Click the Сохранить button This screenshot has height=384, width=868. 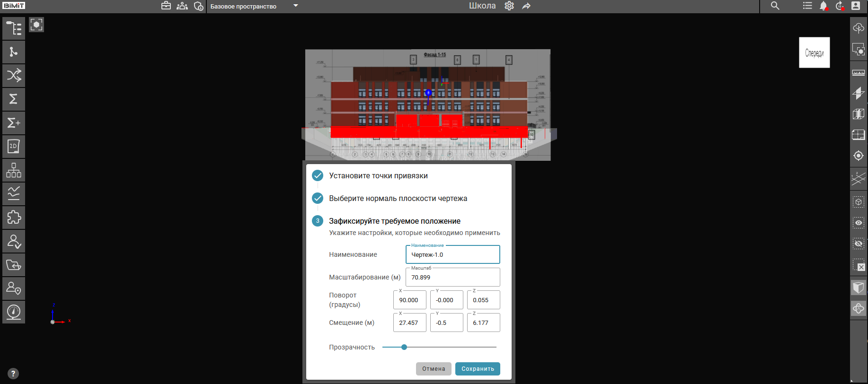[x=478, y=369]
